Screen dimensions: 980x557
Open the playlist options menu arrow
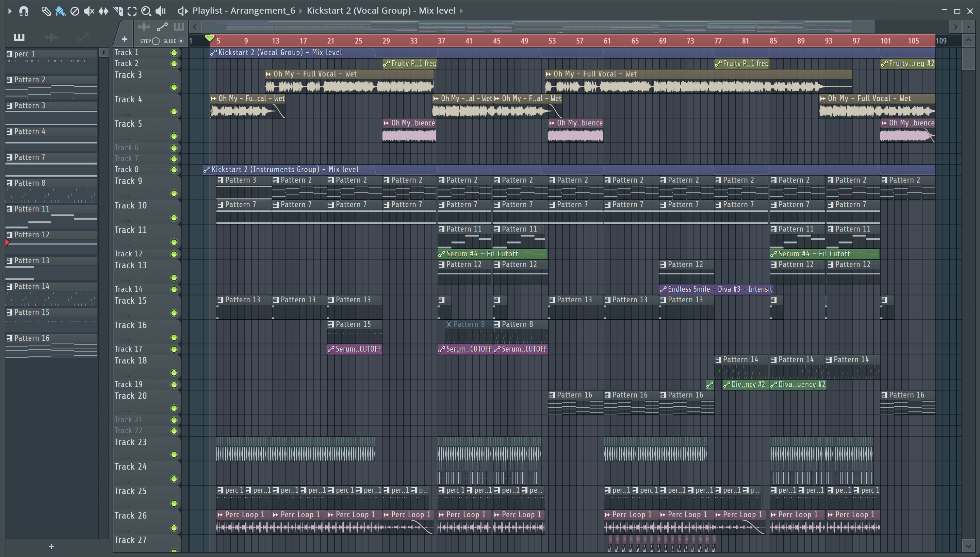click(x=10, y=11)
